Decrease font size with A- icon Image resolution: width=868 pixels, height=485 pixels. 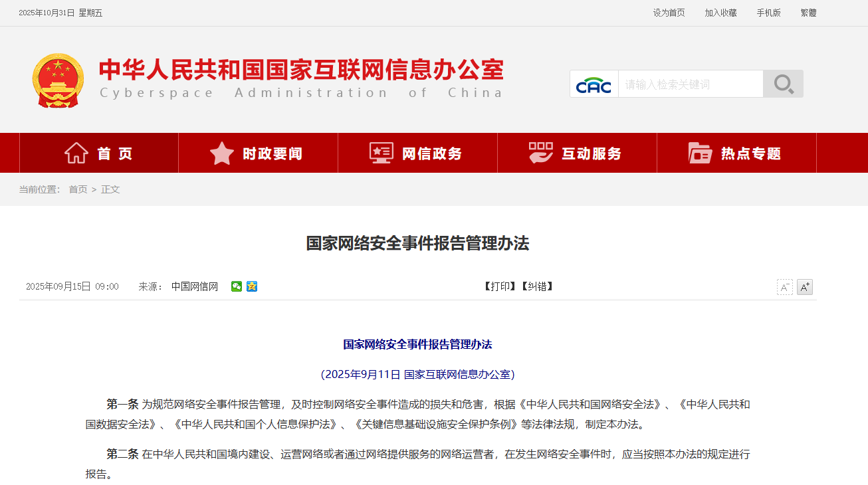(x=784, y=287)
